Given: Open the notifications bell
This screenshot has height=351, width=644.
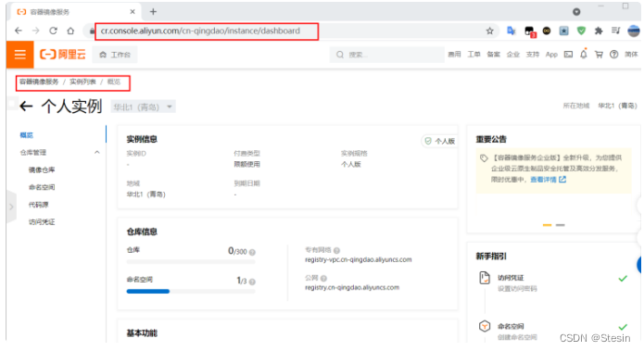Looking at the screenshot, I should pos(584,54).
